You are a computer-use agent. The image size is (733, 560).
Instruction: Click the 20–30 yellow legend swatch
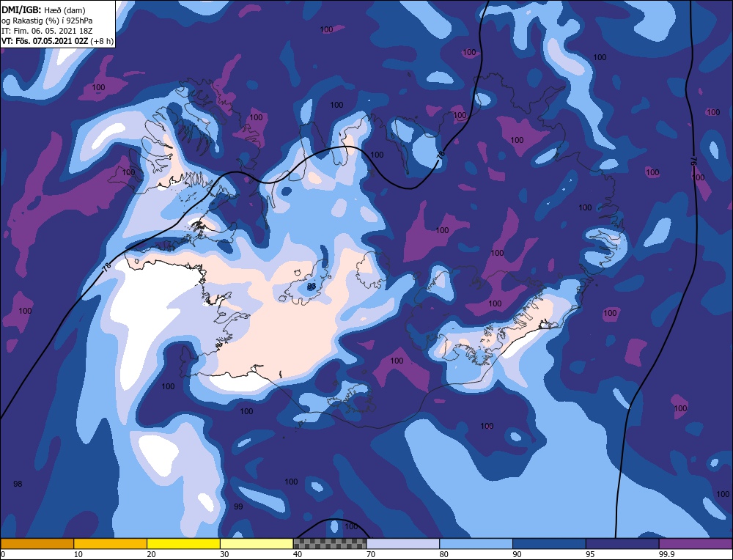183,543
